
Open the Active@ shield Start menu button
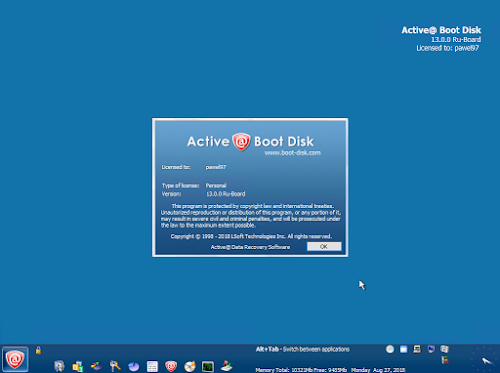click(x=15, y=359)
